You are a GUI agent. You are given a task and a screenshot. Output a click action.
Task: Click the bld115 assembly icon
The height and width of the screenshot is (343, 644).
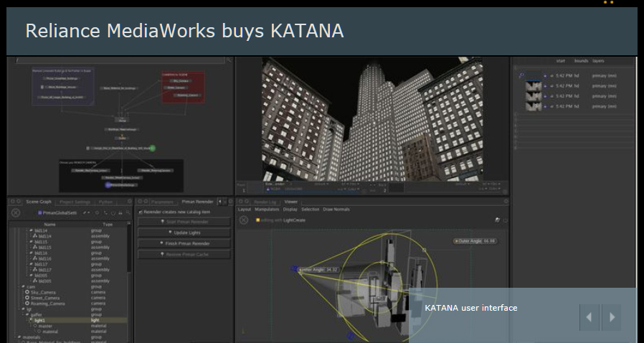pyautogui.click(x=35, y=248)
